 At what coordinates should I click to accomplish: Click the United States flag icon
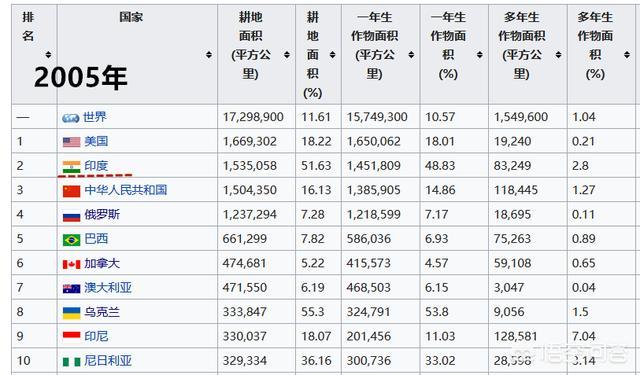pos(71,142)
